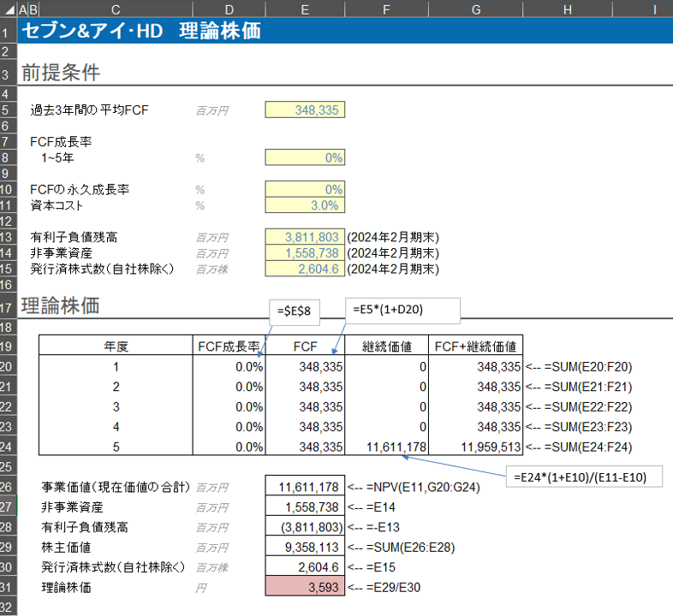Select the 1~5年 growth rate cell 0%

305,157
